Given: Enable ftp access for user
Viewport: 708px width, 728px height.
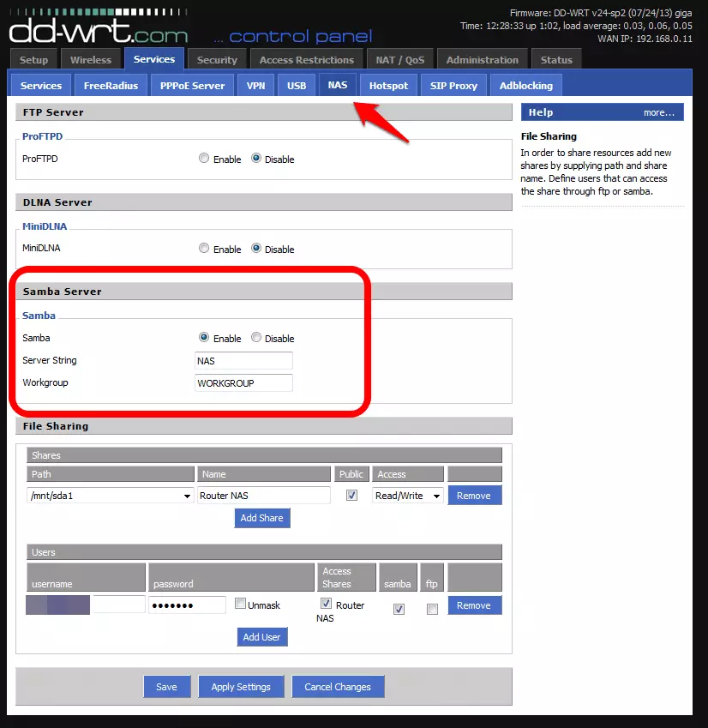Looking at the screenshot, I should click(432, 609).
